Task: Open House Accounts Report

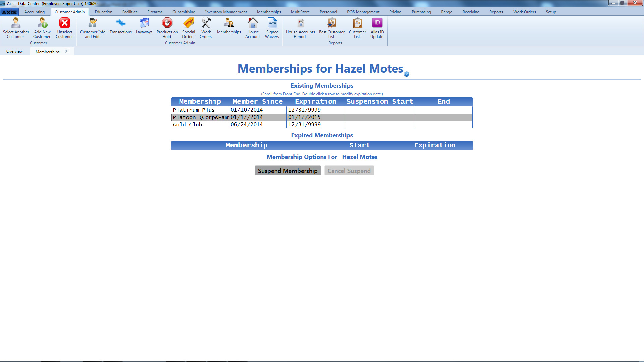Action: tap(300, 28)
